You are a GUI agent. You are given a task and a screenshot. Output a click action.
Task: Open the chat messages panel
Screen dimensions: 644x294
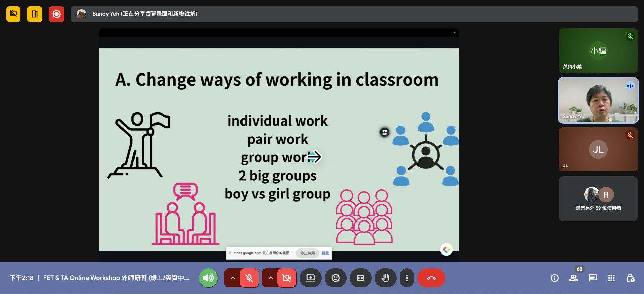point(592,278)
